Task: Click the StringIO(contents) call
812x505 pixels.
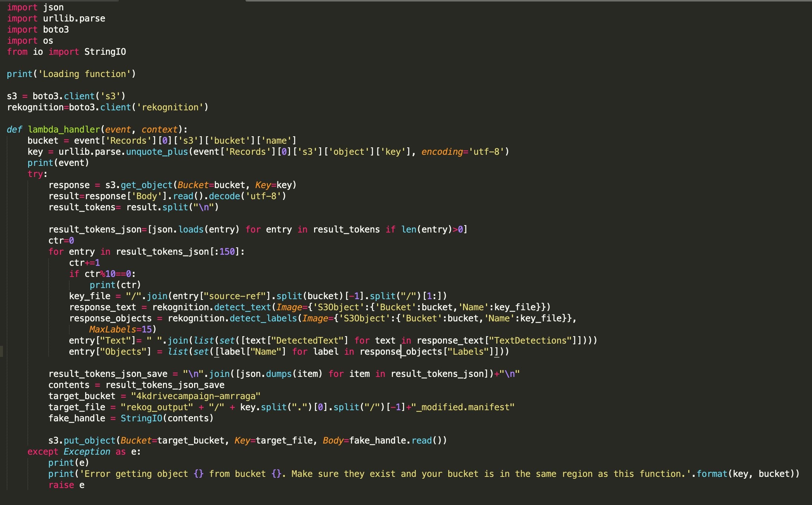Action: (167, 418)
